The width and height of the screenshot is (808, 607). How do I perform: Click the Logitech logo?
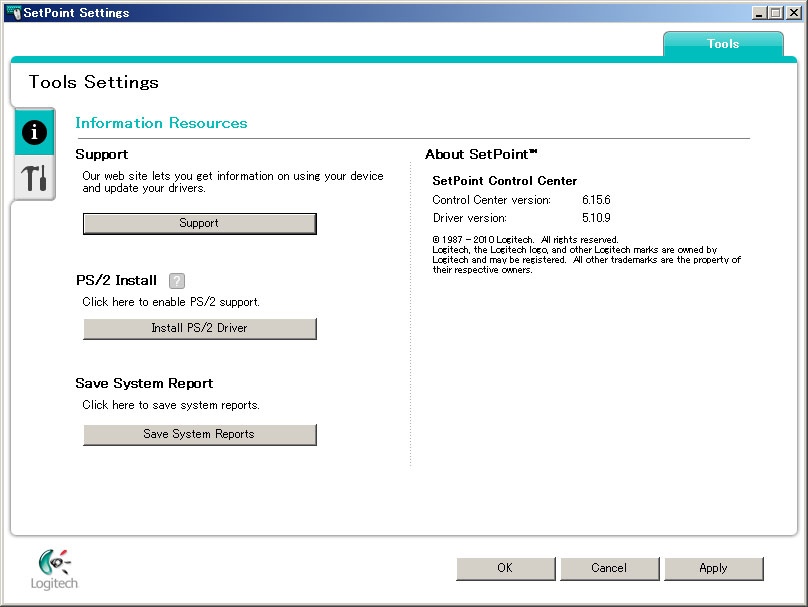(54, 569)
